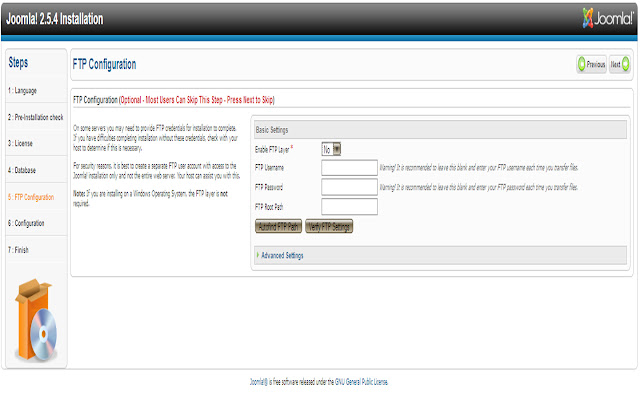Click the Basic Settings header
This screenshot has width=640, height=400.
(440, 130)
